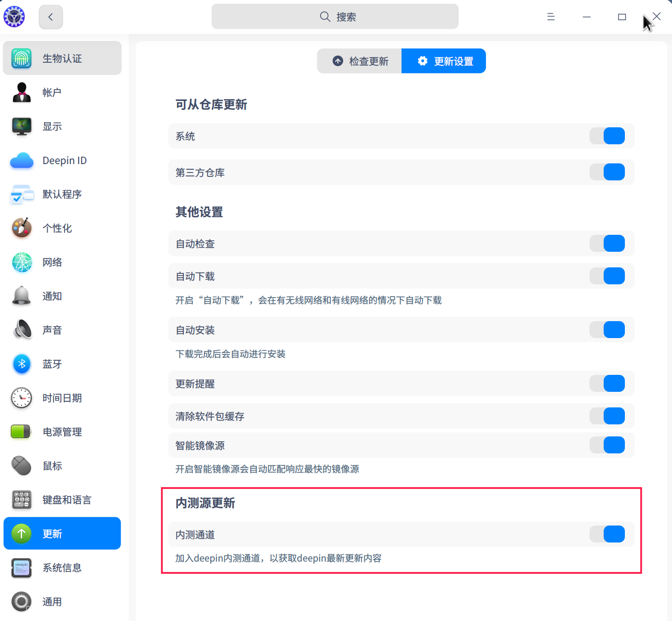Toggle the 自动安装 switch
The height and width of the screenshot is (621, 672).
607,330
